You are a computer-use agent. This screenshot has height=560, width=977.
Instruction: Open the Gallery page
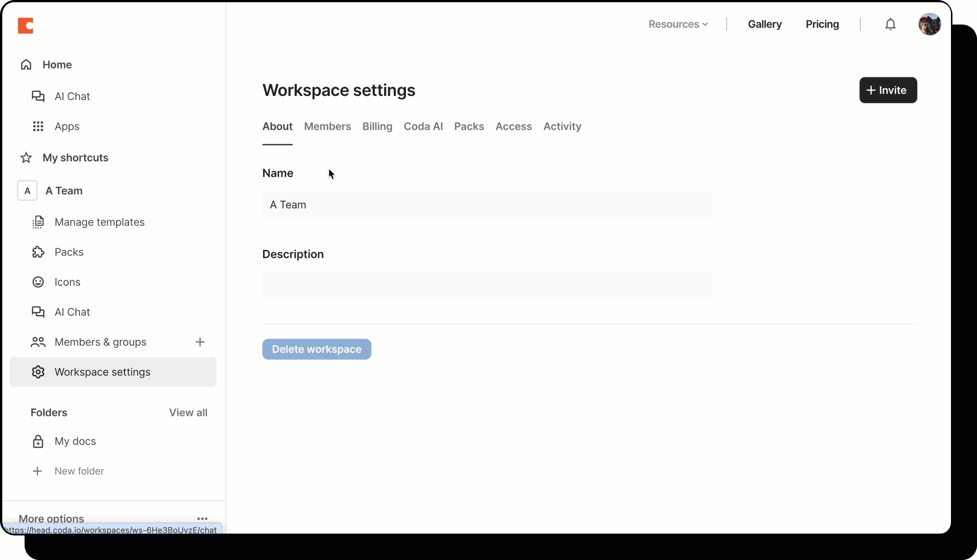pyautogui.click(x=764, y=24)
